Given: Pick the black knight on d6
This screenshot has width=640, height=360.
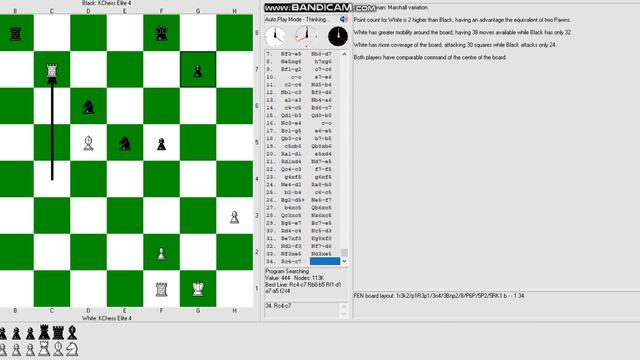Looking at the screenshot, I should point(88,107).
